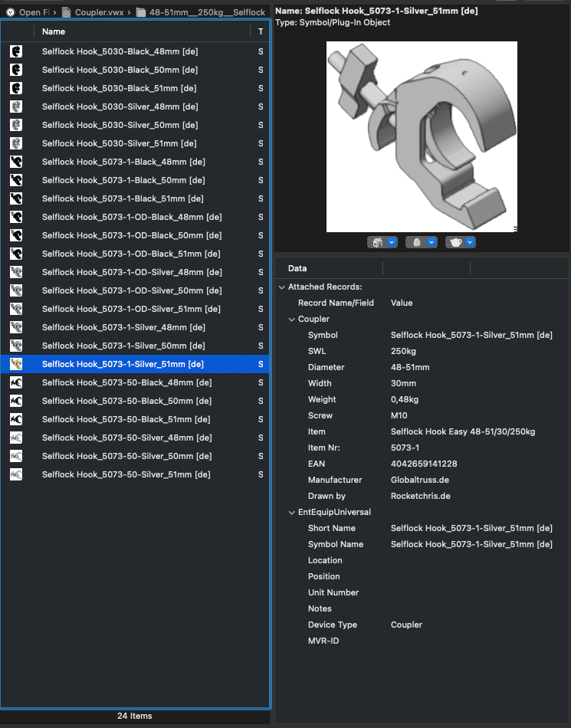This screenshot has height=728, width=571.
Task: Click the Device Type value Coupler
Action: [x=407, y=625]
